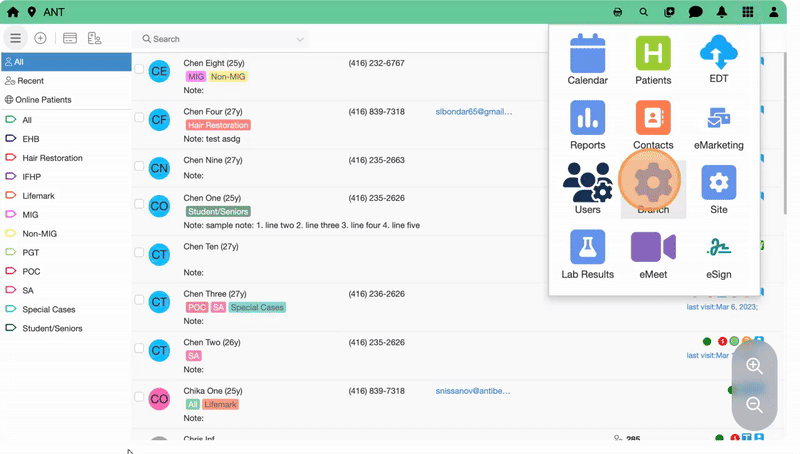
Task: Expand the Search dropdown arrow
Action: [x=300, y=39]
